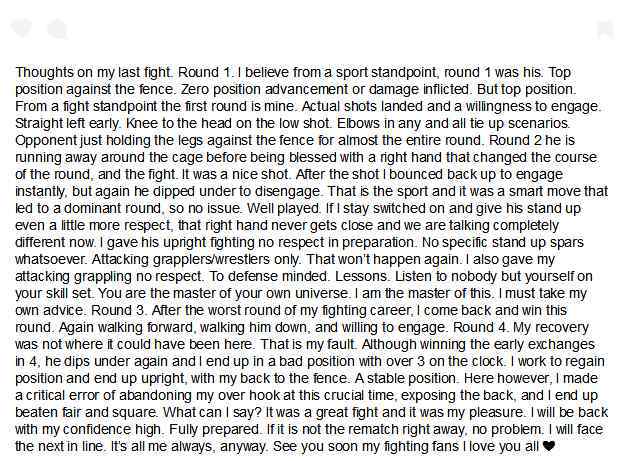The height and width of the screenshot is (461, 625).
Task: Save the post with the bookmark icon
Action: (x=605, y=30)
